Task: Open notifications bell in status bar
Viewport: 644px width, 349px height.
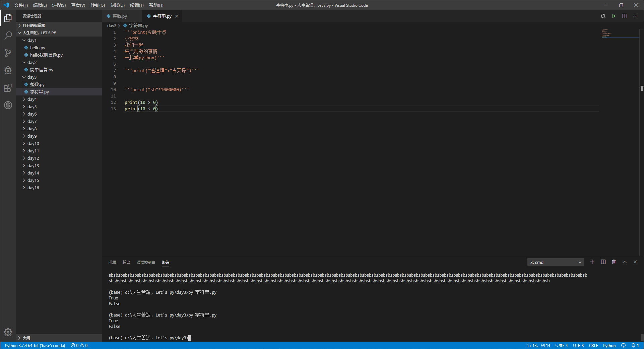Action: point(635,345)
